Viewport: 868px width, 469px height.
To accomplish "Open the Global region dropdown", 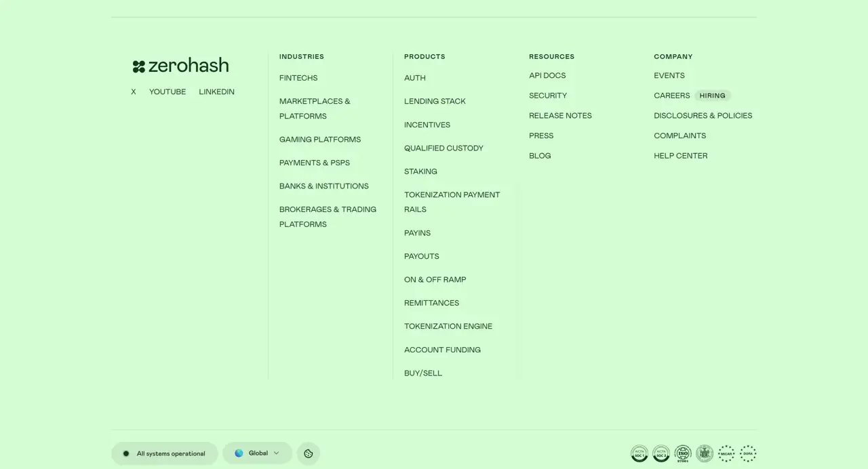I will 257,453.
